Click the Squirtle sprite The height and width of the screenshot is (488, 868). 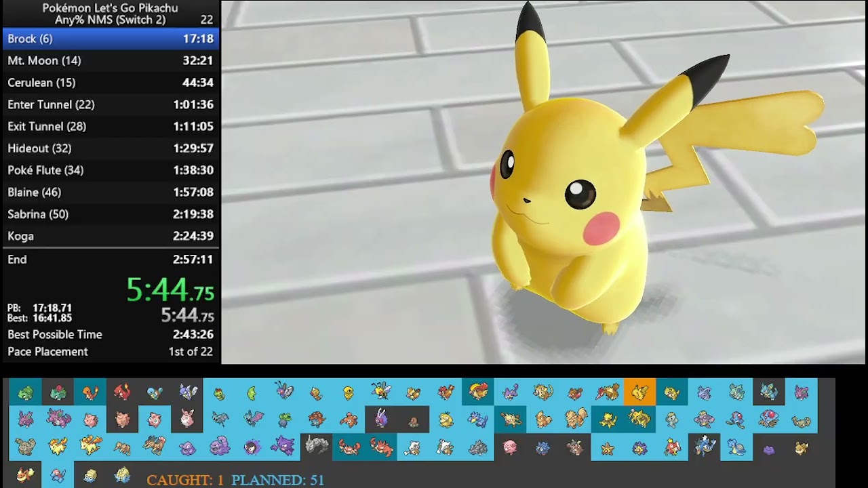[x=155, y=392]
